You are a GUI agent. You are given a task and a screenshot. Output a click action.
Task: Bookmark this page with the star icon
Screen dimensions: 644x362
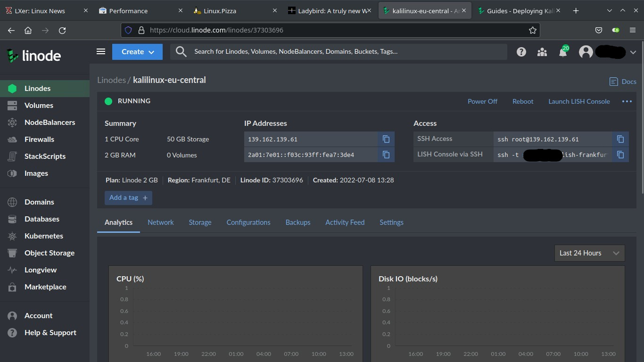[533, 30]
